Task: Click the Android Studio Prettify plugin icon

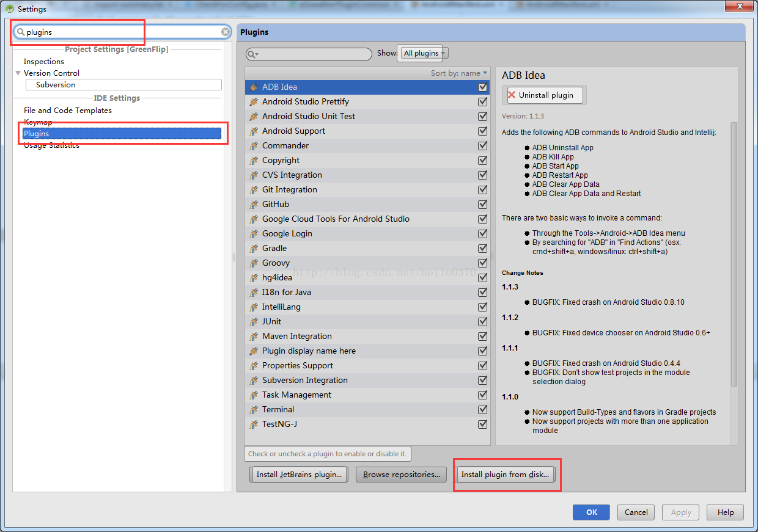Action: click(x=254, y=101)
